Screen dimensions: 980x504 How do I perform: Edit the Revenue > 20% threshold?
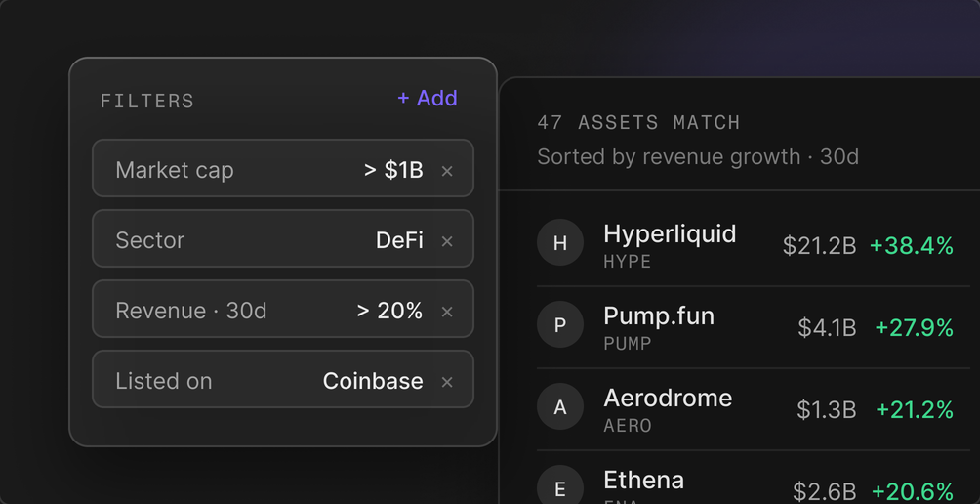[x=390, y=311]
